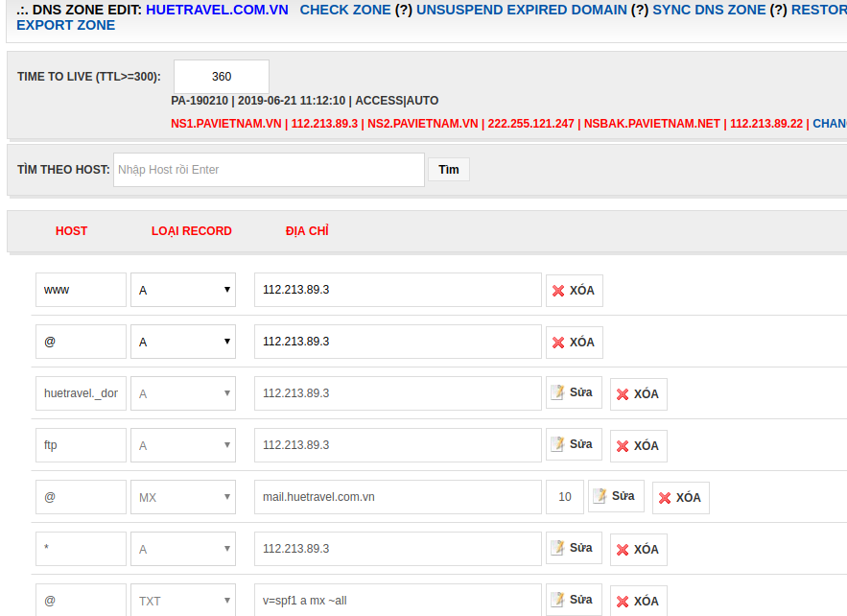The image size is (847, 616).
Task: Click the NSBAK.PAVIETNAM.NET nameserver text
Action: [652, 124]
